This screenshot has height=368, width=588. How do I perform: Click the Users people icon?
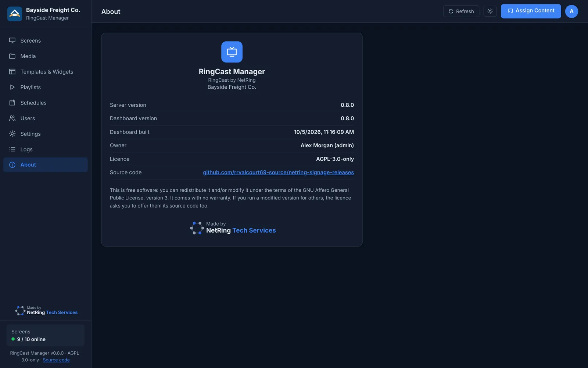tap(12, 118)
